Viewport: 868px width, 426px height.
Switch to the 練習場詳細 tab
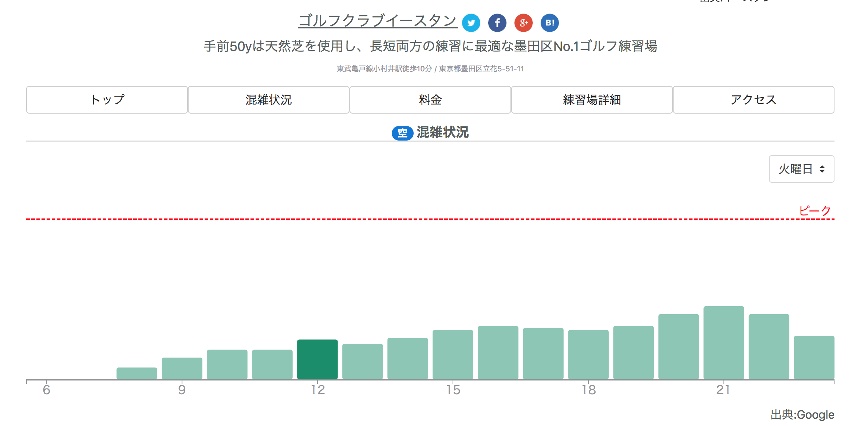(x=592, y=100)
